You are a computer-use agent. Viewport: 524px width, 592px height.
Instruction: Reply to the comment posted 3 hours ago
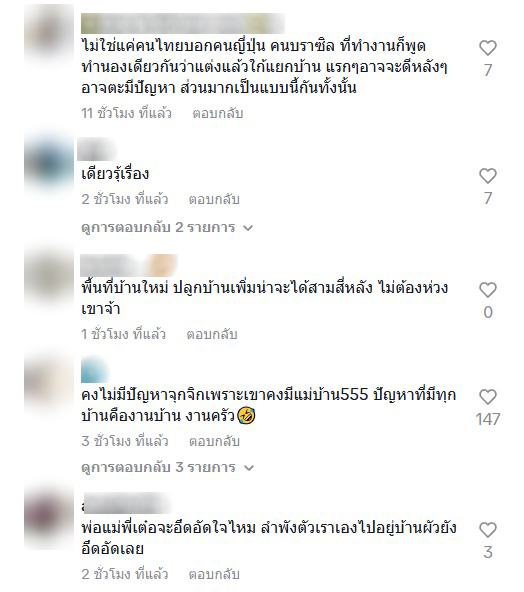(214, 441)
